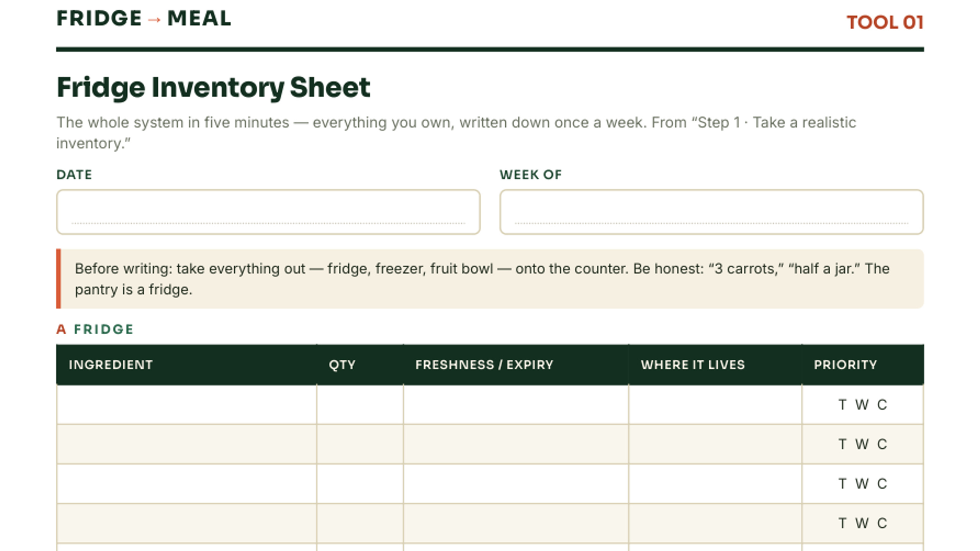Click the "Before writing" instruction note
This screenshot has height=551, width=980.
tap(490, 279)
